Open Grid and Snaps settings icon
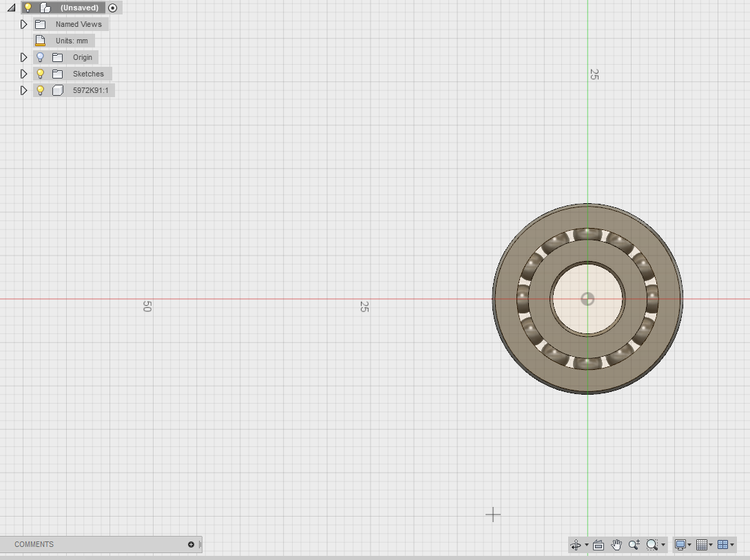Image resolution: width=750 pixels, height=560 pixels. pyautogui.click(x=702, y=545)
